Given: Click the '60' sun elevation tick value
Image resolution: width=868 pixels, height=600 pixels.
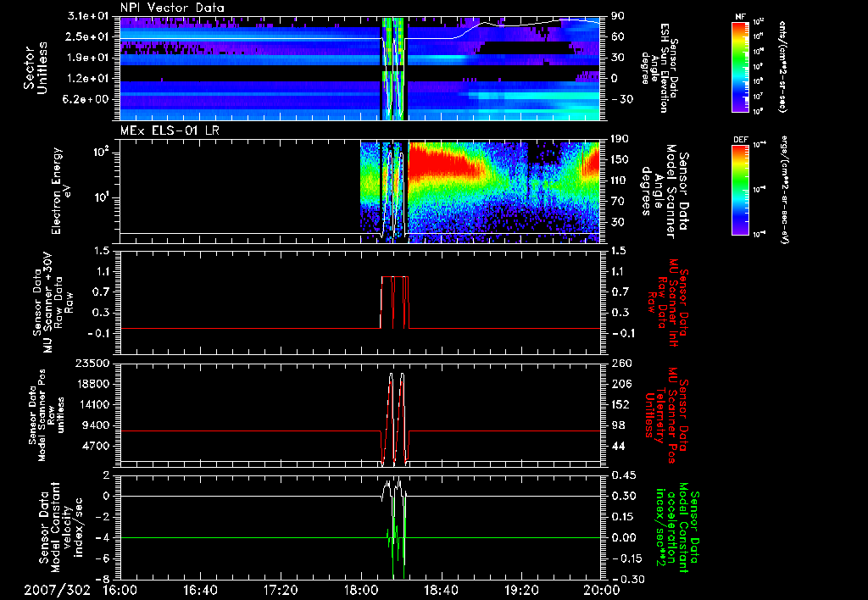Looking at the screenshot, I should [x=618, y=37].
